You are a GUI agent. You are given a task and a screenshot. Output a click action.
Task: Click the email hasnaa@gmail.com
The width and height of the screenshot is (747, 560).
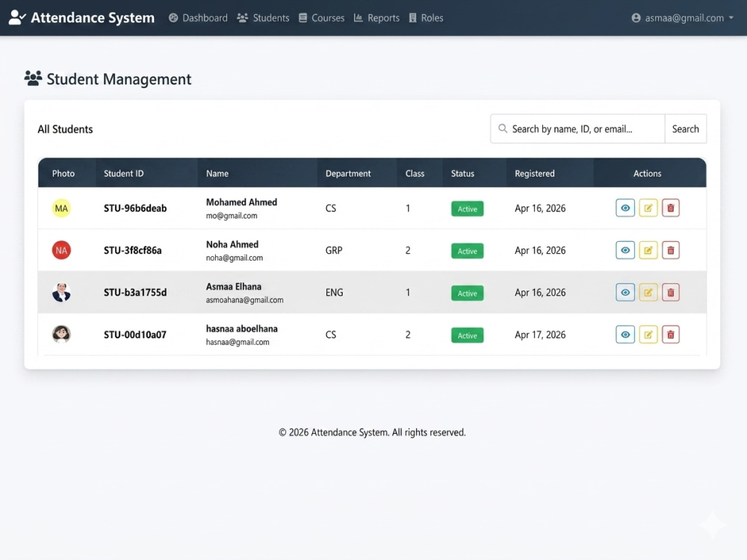238,342
